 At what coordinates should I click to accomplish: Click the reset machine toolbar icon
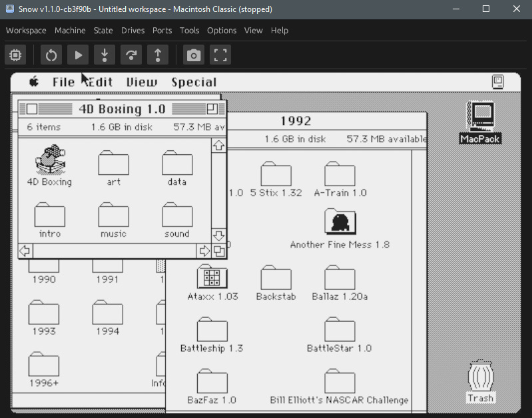pyautogui.click(x=51, y=55)
